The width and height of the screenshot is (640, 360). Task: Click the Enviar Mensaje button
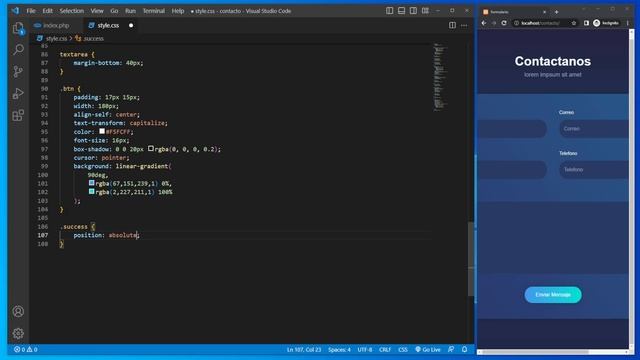coord(553,295)
